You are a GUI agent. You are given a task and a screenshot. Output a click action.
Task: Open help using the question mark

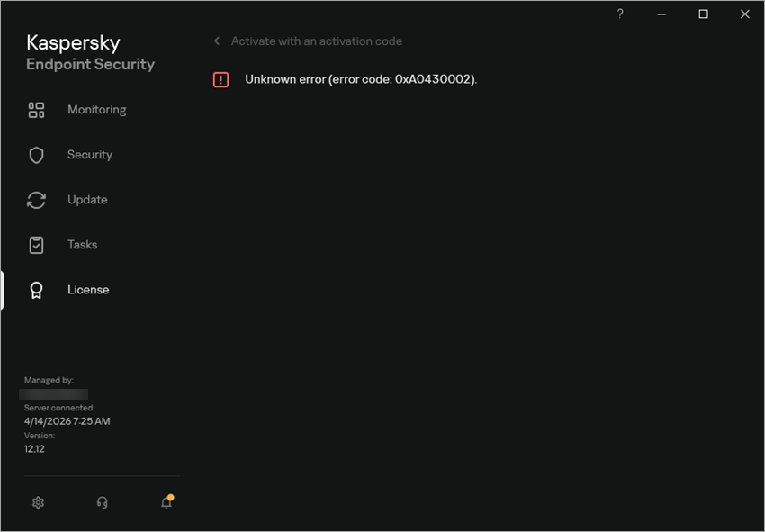click(x=619, y=14)
